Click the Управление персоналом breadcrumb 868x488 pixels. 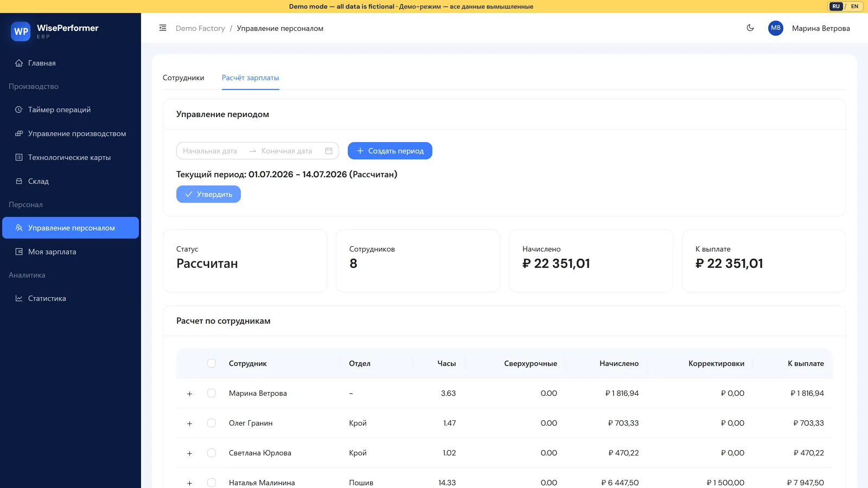click(280, 28)
